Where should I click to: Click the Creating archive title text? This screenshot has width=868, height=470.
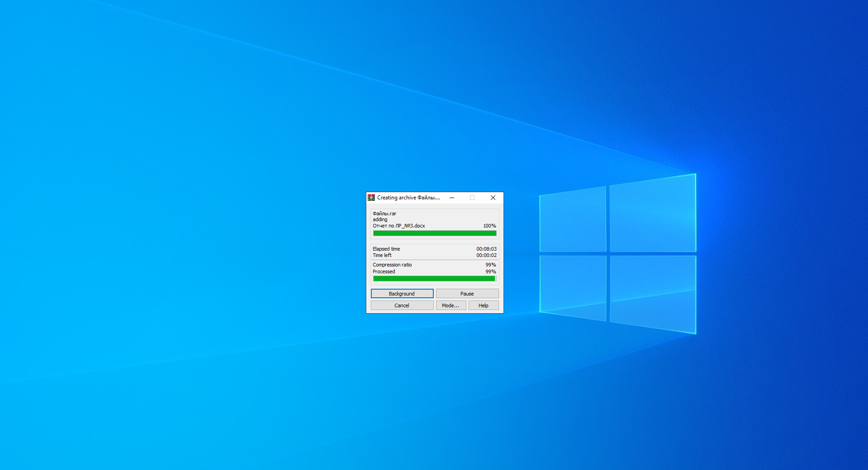pos(409,198)
